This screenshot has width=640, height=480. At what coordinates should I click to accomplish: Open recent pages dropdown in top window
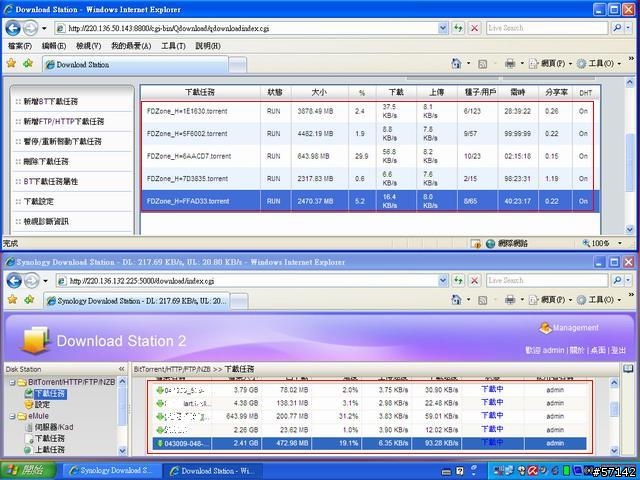tap(44, 29)
